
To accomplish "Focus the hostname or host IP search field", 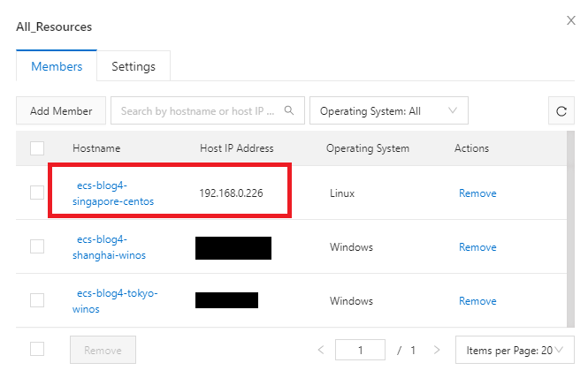I will [x=208, y=111].
